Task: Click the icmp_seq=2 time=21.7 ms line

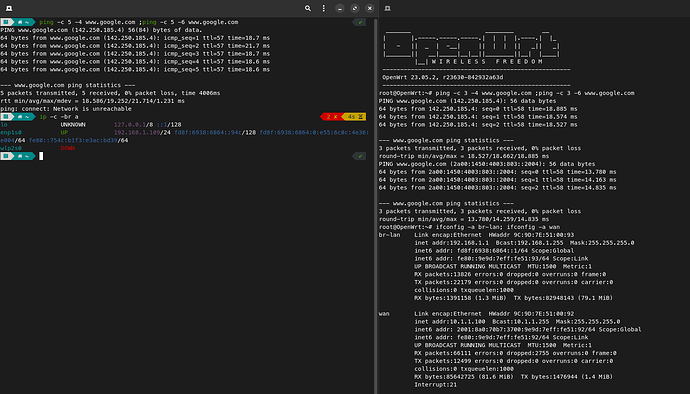Action: (135, 46)
